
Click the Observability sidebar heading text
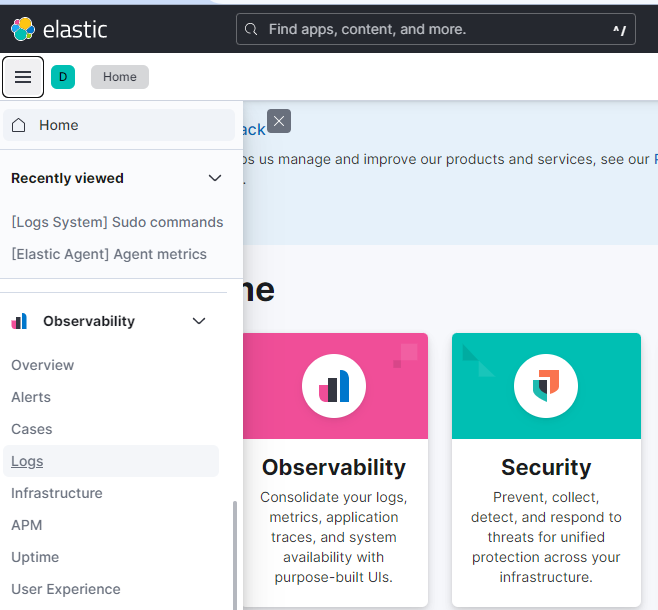(x=89, y=321)
